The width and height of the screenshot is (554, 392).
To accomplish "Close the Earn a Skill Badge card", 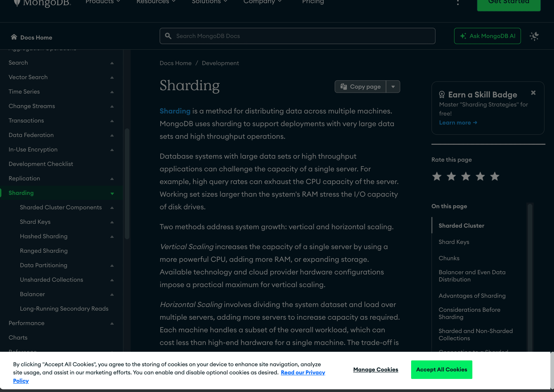I will [x=533, y=93].
